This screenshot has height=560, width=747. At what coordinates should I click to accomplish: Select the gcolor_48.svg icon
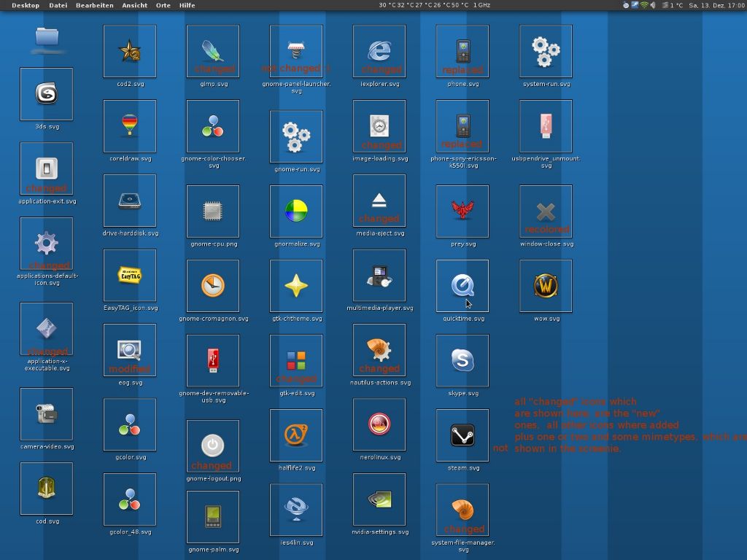[130, 499]
